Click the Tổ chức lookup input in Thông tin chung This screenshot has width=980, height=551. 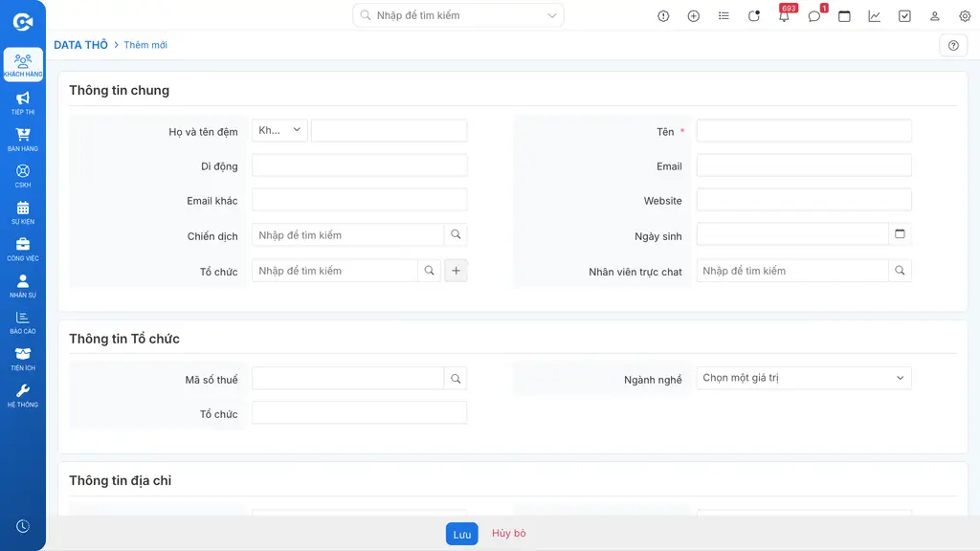[335, 271]
